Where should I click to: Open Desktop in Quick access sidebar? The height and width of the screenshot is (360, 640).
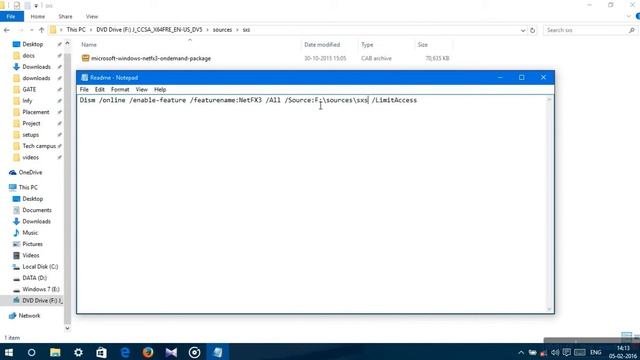(33, 44)
